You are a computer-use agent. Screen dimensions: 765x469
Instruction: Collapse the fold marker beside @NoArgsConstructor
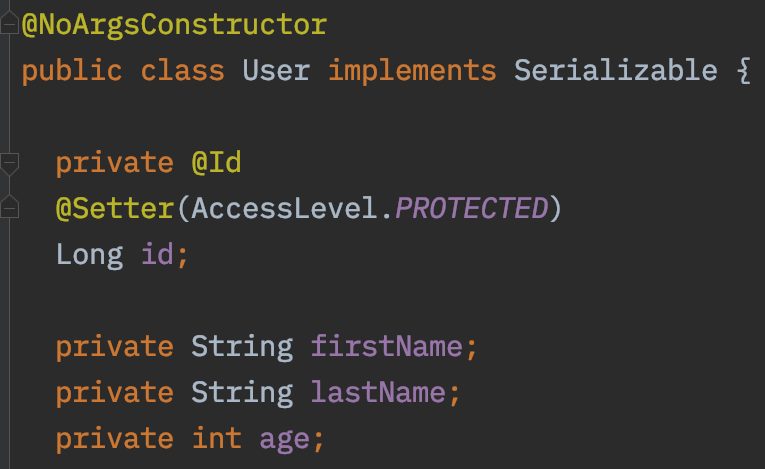(9, 25)
